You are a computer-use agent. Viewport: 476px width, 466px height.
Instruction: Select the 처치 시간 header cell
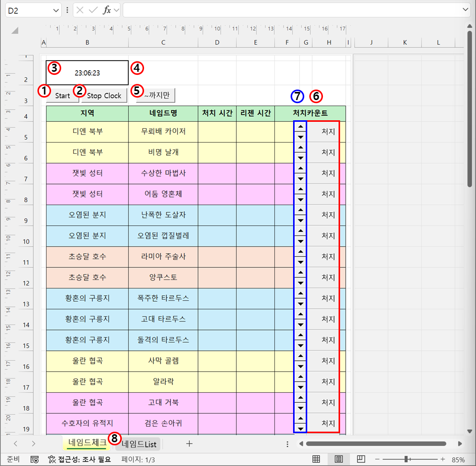[x=217, y=113]
